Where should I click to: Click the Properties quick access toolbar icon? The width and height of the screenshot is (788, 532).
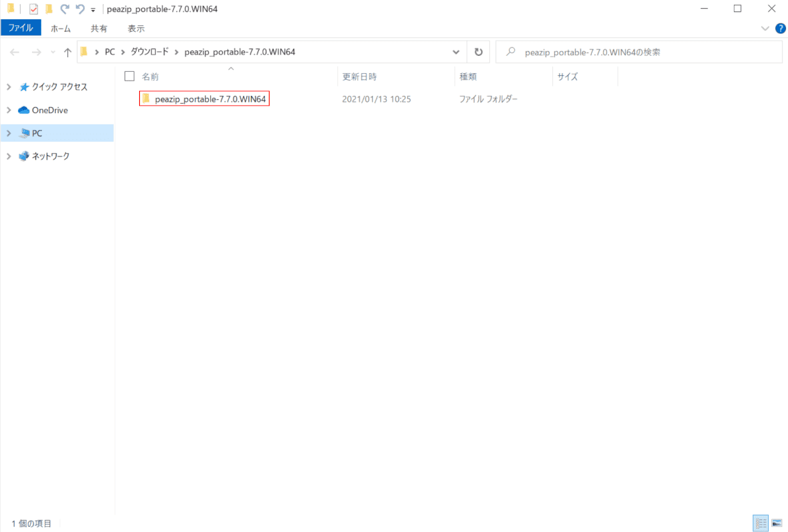pos(34,9)
